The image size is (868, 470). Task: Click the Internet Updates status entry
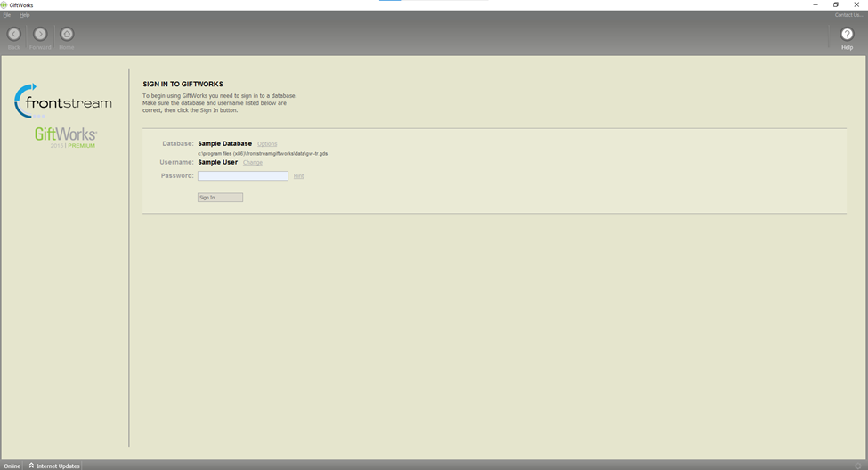tap(54, 466)
